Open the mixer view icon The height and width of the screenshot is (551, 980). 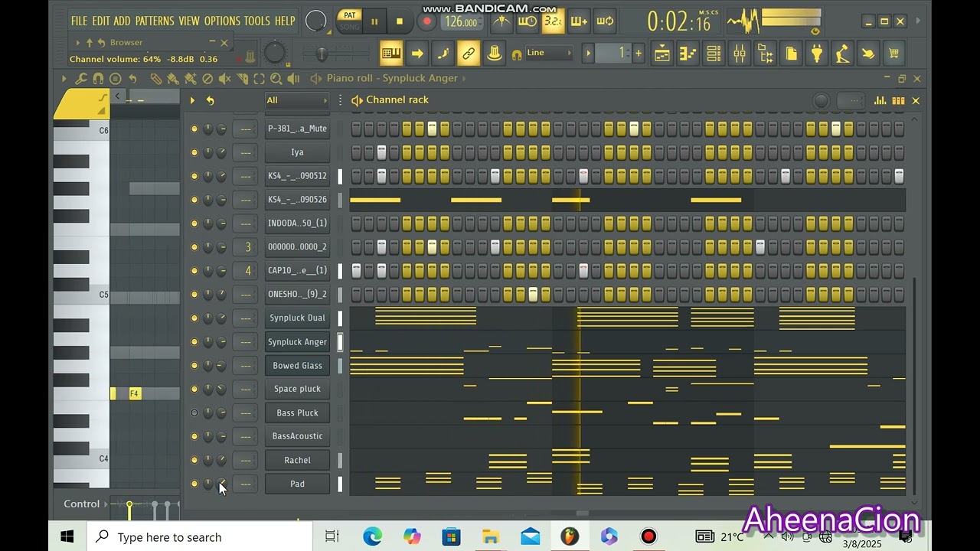(x=740, y=54)
